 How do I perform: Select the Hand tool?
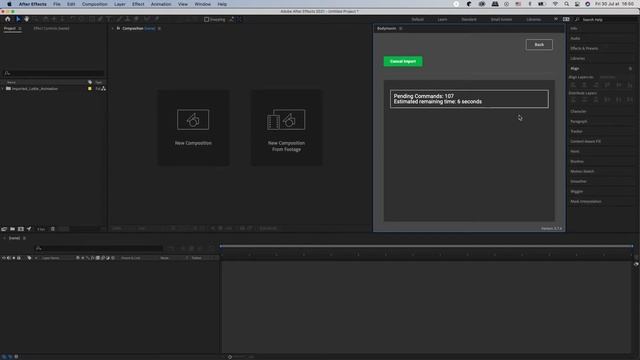tap(27, 19)
